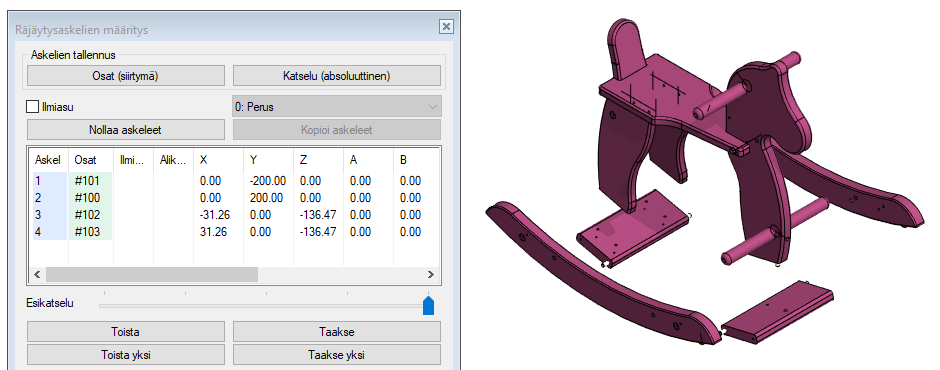The width and height of the screenshot is (940, 370).
Task: Click the Y value 200.00 in step 2
Action: tap(266, 198)
